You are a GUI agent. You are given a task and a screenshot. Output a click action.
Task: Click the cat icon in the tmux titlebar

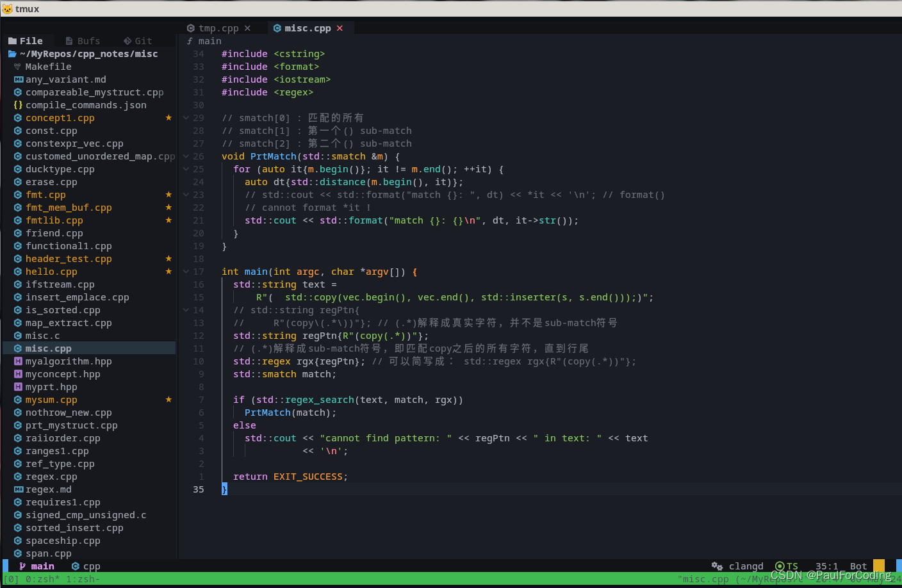(x=7, y=8)
